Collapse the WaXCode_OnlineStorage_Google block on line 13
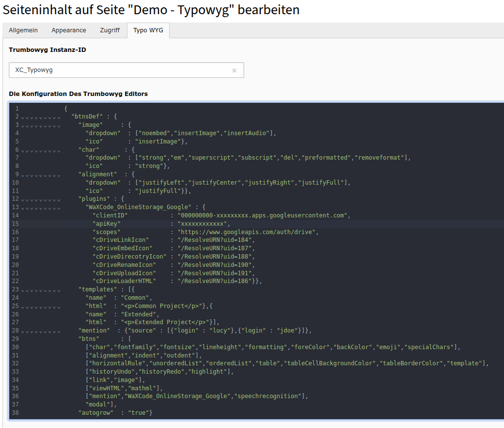This screenshot has height=428, width=504. click(x=41, y=208)
